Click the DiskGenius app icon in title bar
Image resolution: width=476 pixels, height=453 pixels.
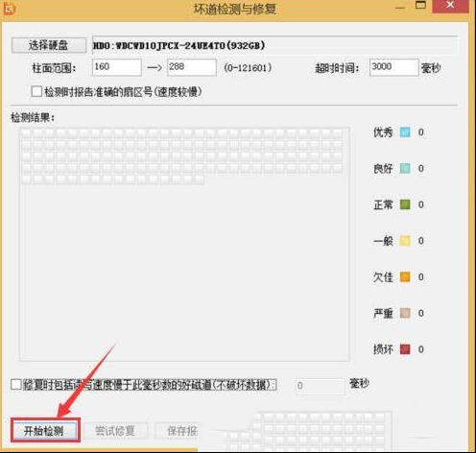[10, 9]
